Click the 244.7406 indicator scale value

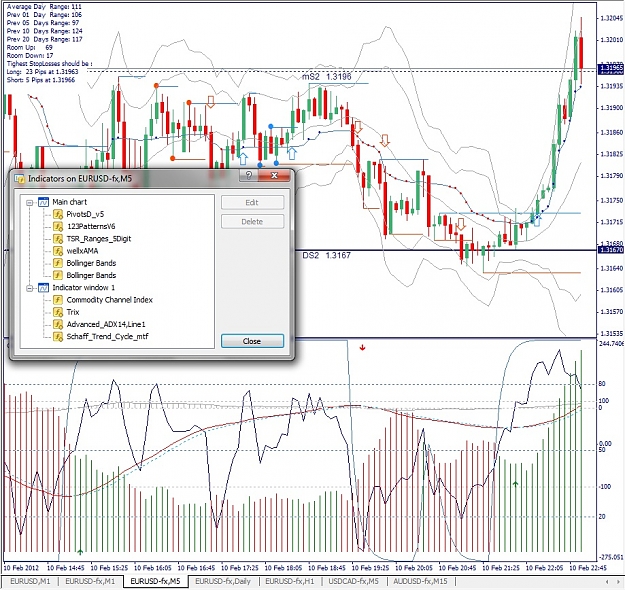point(611,344)
